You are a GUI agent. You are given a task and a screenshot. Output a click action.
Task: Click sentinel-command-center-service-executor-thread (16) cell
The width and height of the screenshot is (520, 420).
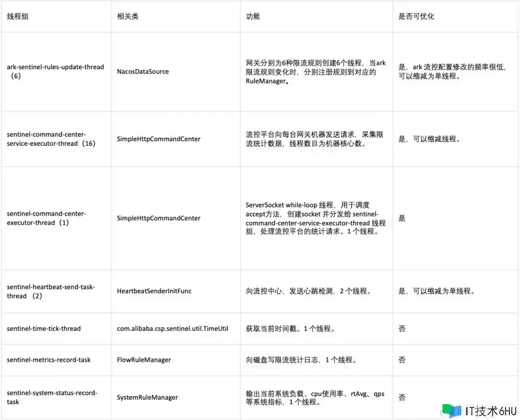click(x=51, y=139)
